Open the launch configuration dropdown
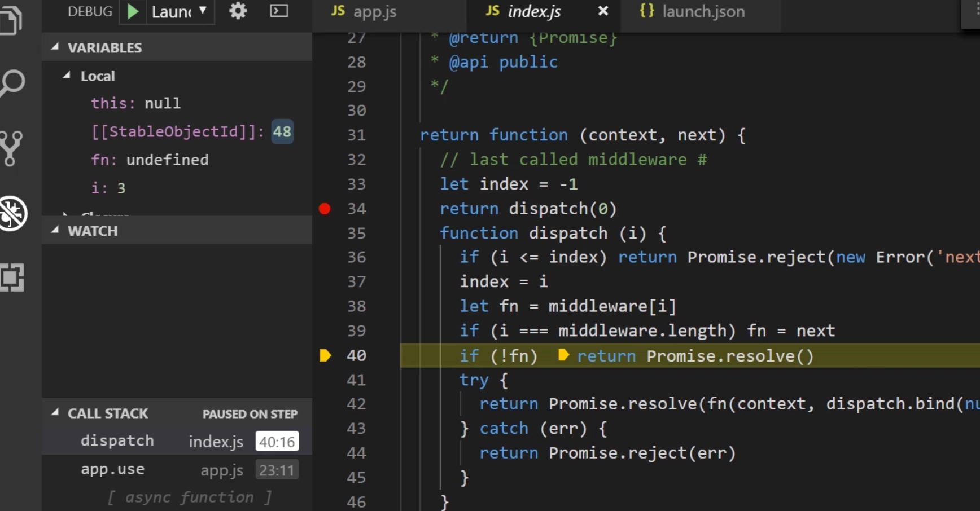The width and height of the screenshot is (980, 511). pyautogui.click(x=180, y=11)
